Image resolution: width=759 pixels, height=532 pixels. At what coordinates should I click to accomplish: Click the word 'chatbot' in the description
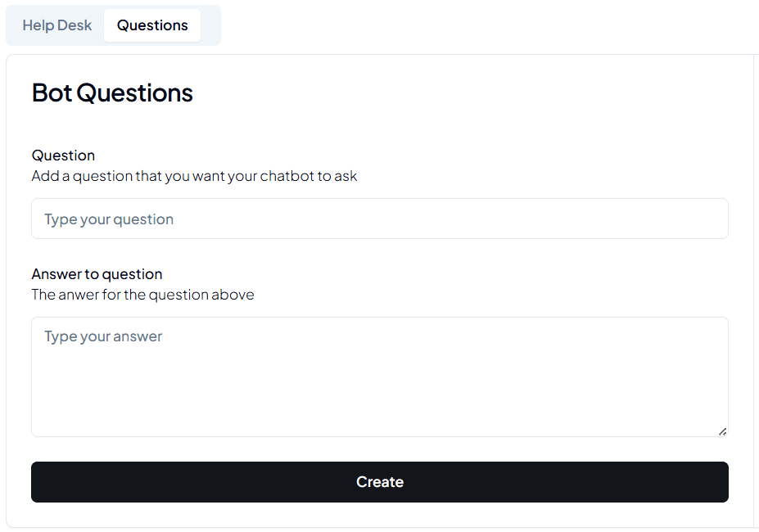point(286,176)
